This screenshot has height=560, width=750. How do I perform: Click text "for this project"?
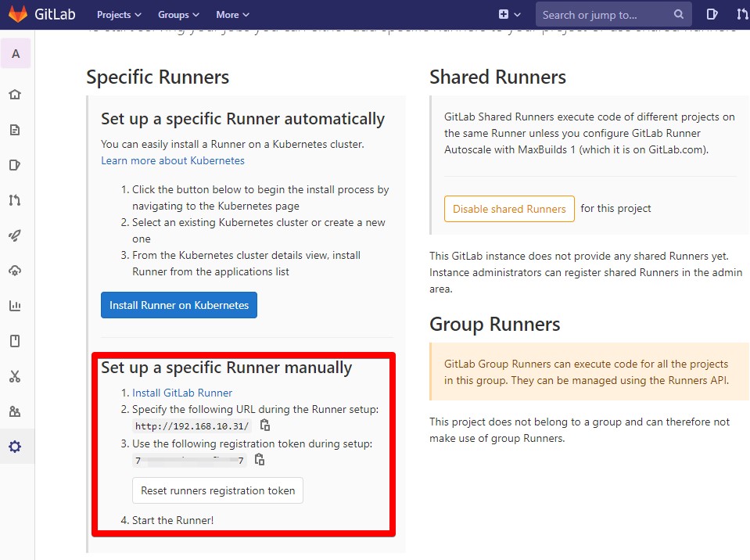pos(615,208)
